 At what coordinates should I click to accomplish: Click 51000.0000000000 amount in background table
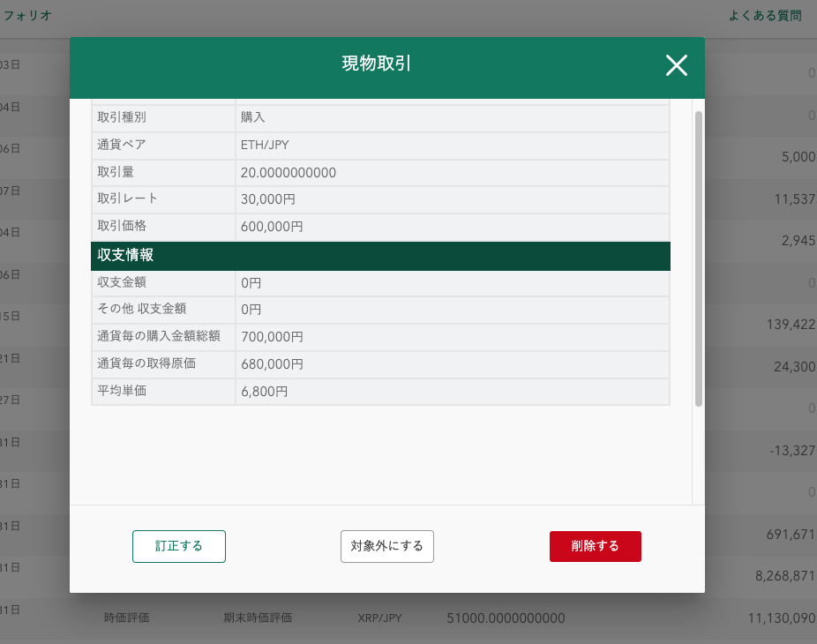pos(506,618)
